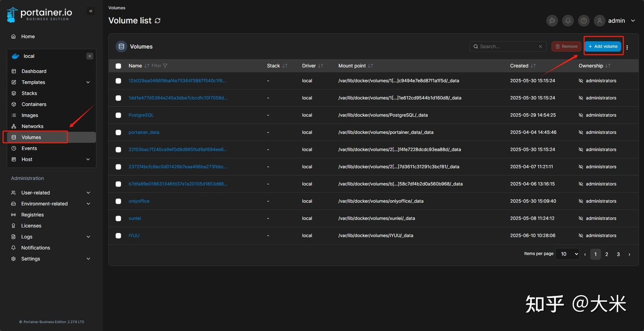Select the onlyoffice volume checkbox
Screen dimensions: 644x331
click(x=119, y=201)
